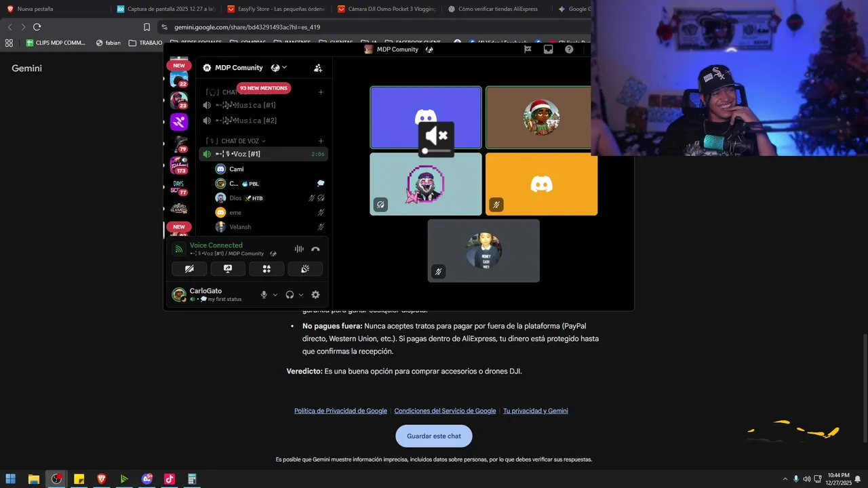Image resolution: width=868 pixels, height=488 pixels.
Task: Select gray bottom avatar video tile
Action: point(484,250)
